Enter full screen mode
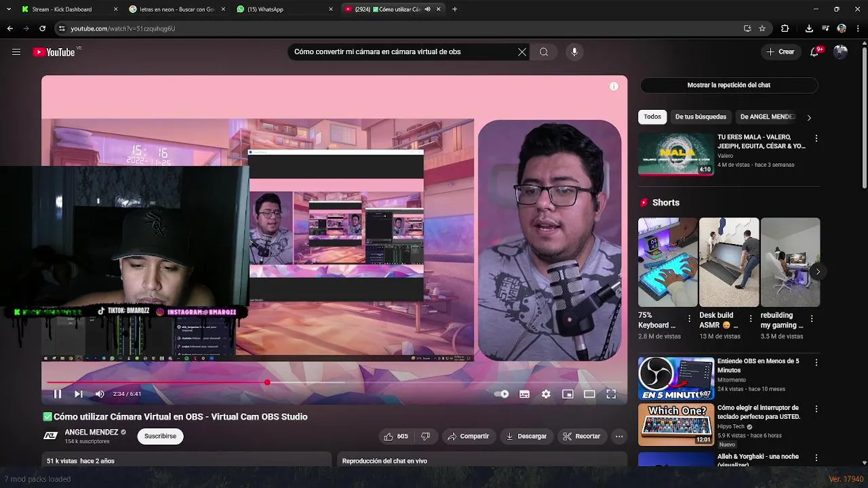868x488 pixels. tap(611, 394)
